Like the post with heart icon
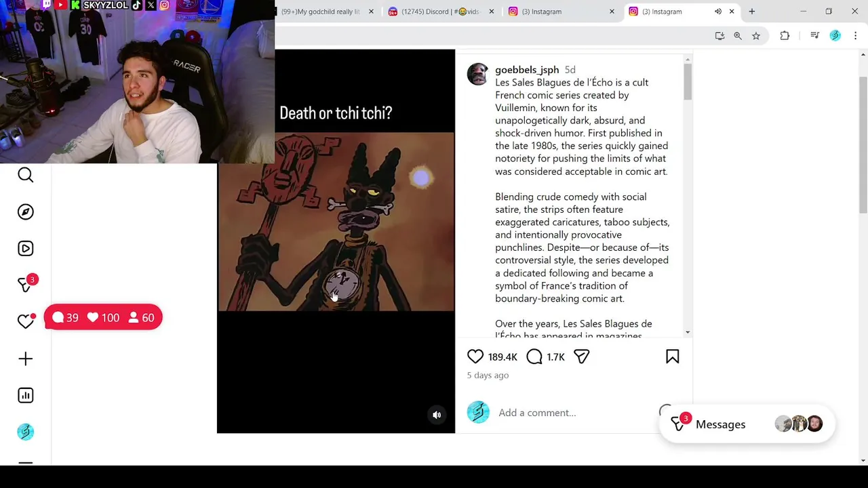The image size is (868, 488). coord(475,357)
